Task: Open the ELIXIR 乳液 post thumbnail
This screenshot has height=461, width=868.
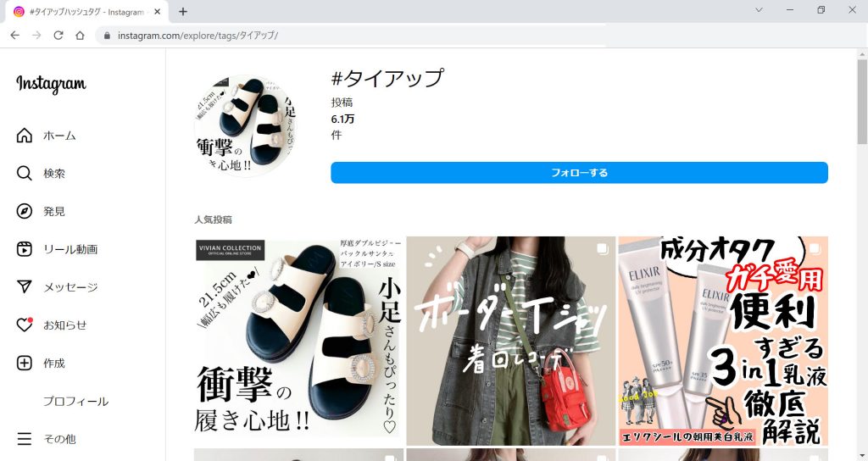Action: tap(723, 341)
